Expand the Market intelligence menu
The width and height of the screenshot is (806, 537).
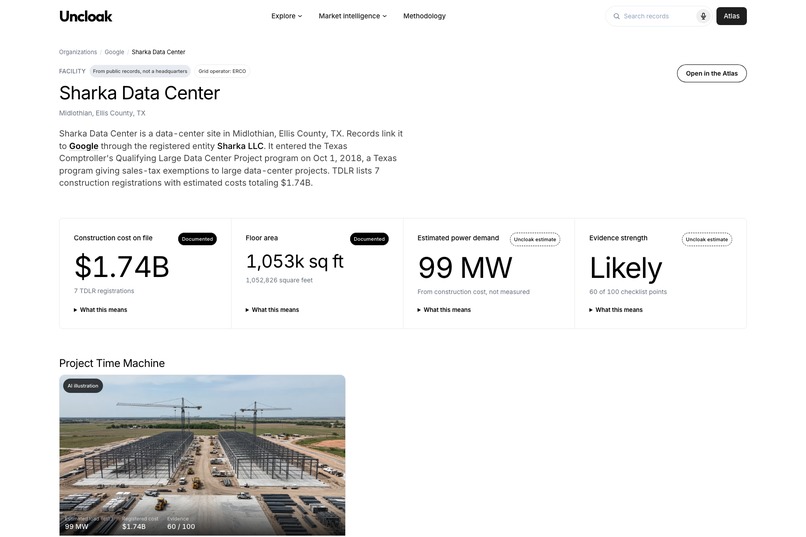point(352,16)
